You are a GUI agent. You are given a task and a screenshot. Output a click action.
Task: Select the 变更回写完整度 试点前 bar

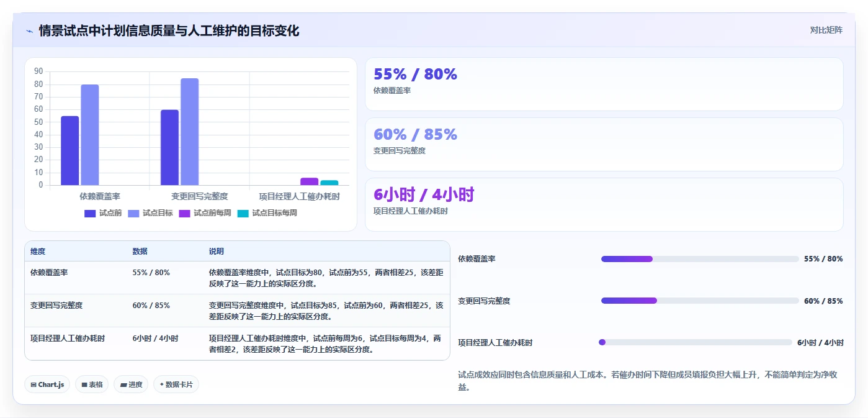click(169, 147)
